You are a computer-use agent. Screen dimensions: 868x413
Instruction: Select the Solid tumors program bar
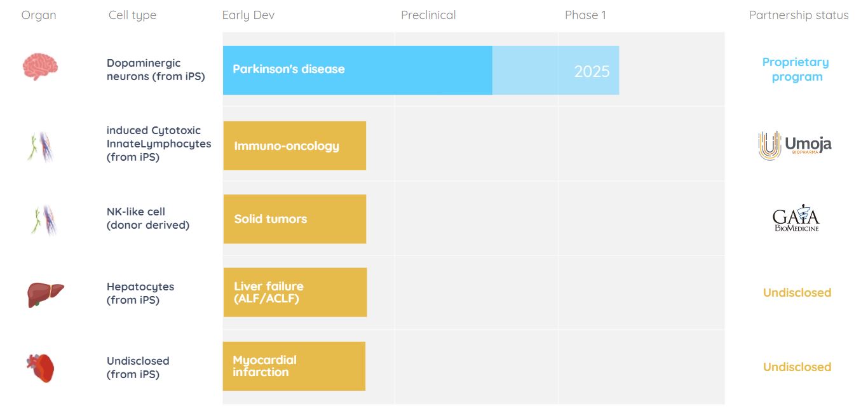294,219
